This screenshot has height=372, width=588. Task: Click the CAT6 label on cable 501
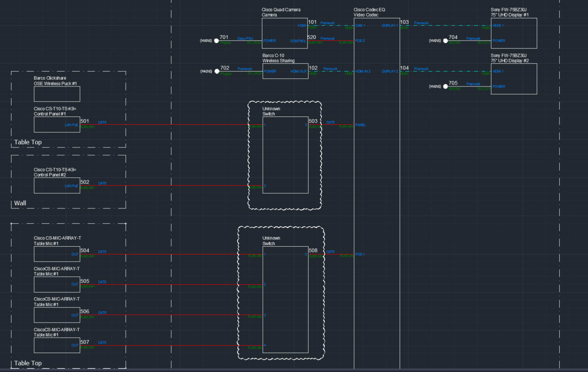pyautogui.click(x=102, y=122)
